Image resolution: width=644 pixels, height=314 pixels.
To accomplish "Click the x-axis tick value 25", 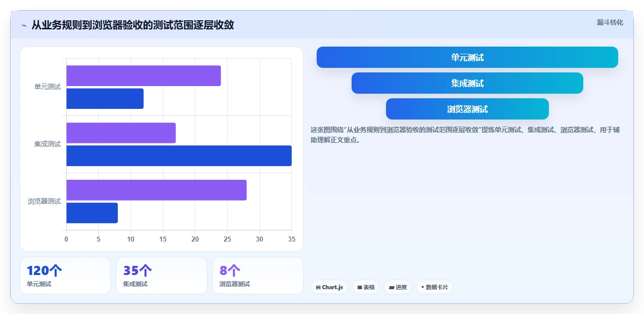I will 227,239.
